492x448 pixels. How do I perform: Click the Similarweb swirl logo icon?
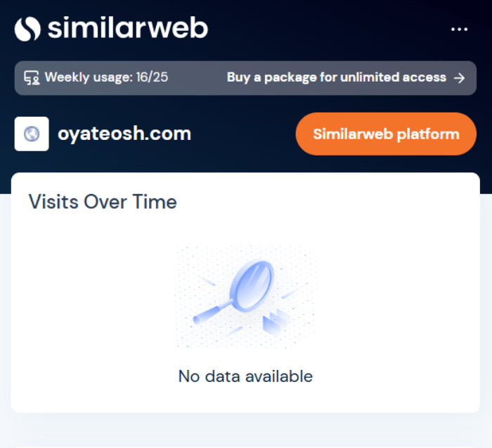click(27, 29)
